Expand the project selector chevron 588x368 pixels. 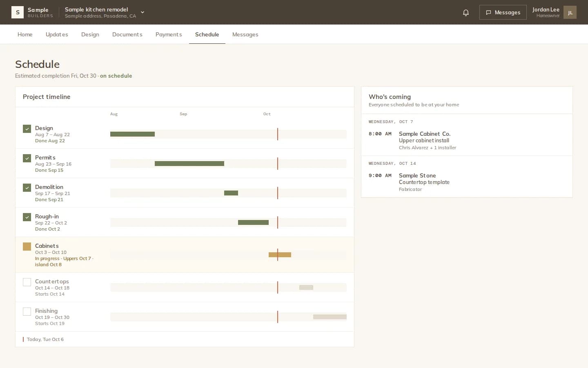pos(143,12)
